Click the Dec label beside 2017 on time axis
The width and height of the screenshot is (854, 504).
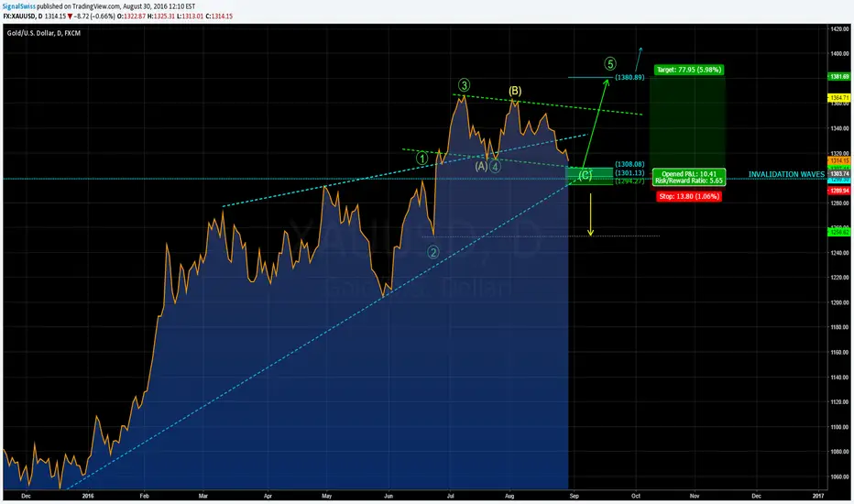click(757, 496)
